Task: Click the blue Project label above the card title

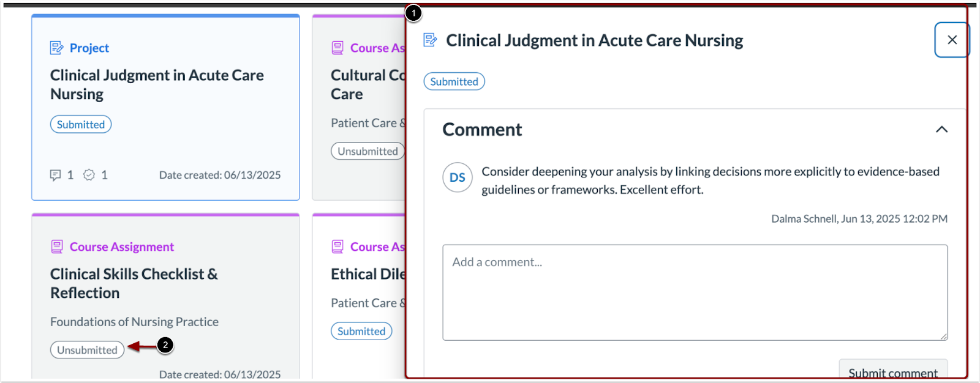Action: (x=88, y=47)
